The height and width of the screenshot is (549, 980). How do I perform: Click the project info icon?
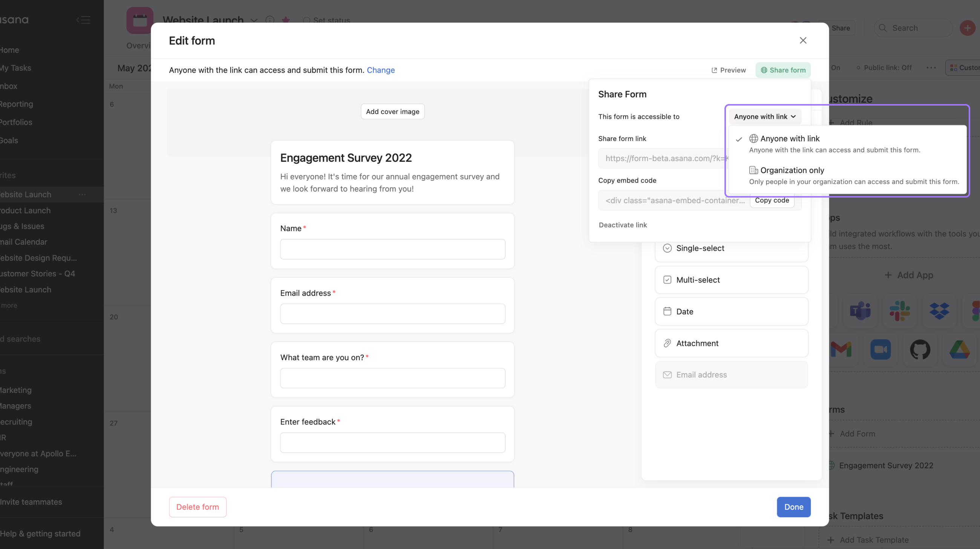pyautogui.click(x=270, y=20)
